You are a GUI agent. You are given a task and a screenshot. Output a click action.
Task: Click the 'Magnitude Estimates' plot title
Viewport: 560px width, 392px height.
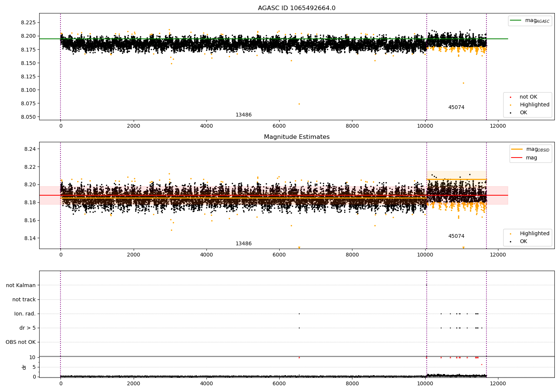(x=296, y=137)
